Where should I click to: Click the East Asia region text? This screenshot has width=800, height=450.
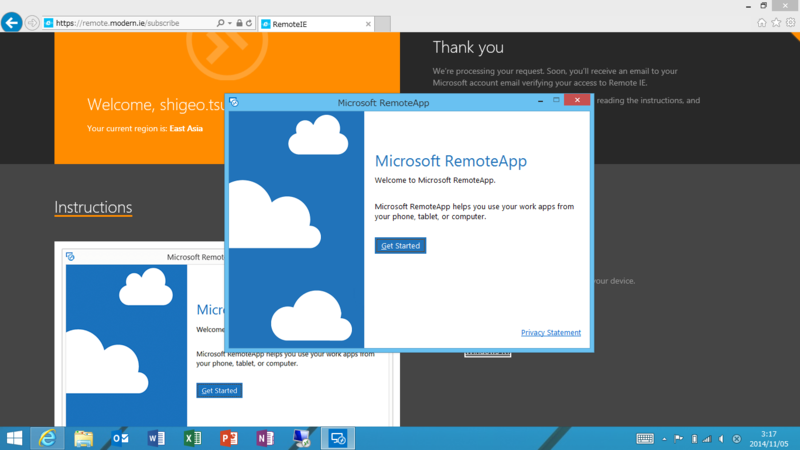tap(186, 129)
